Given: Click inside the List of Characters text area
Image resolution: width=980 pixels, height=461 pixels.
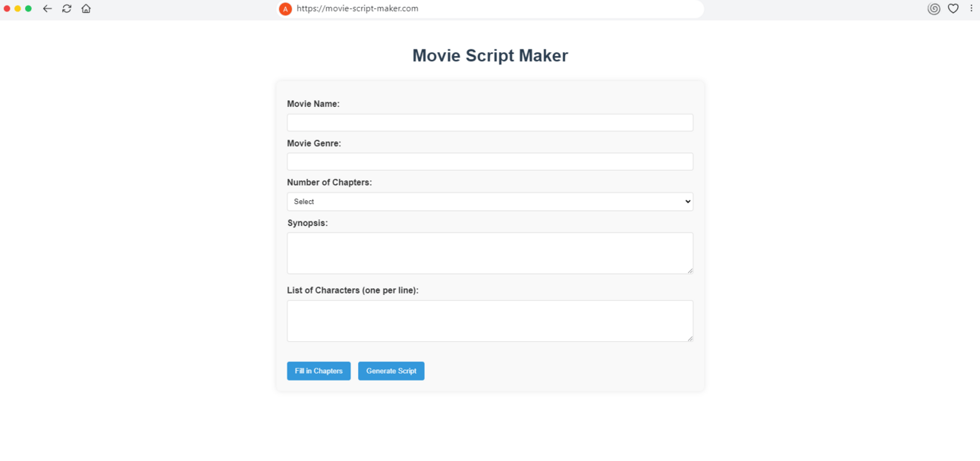Looking at the screenshot, I should click(x=490, y=321).
